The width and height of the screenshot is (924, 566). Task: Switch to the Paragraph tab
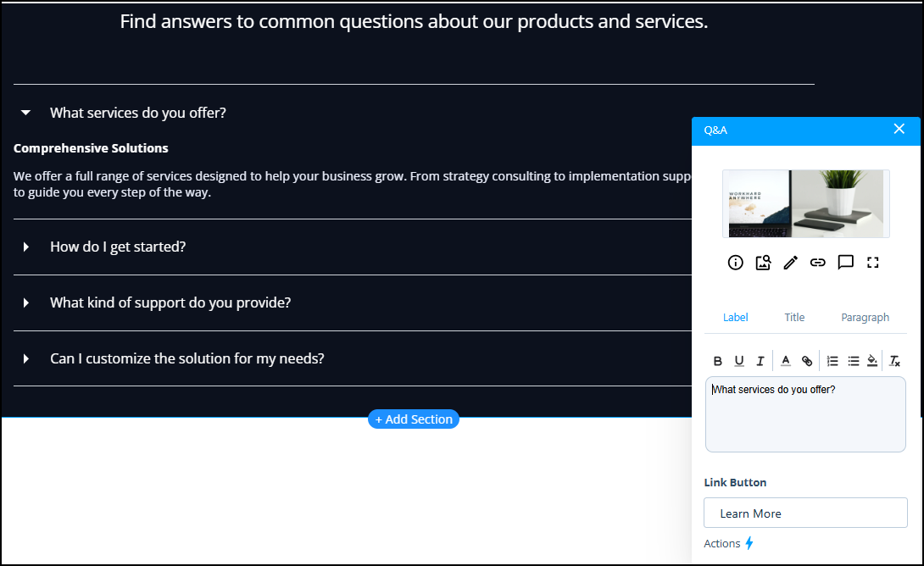click(865, 317)
